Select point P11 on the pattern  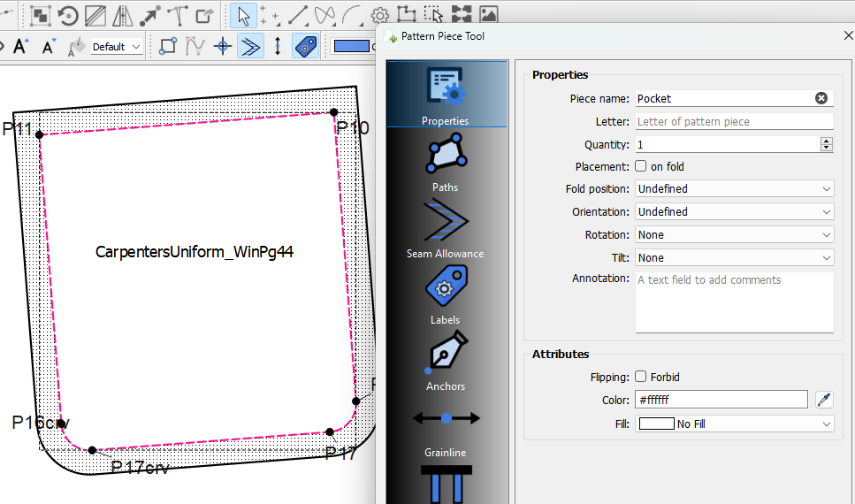pyautogui.click(x=39, y=134)
